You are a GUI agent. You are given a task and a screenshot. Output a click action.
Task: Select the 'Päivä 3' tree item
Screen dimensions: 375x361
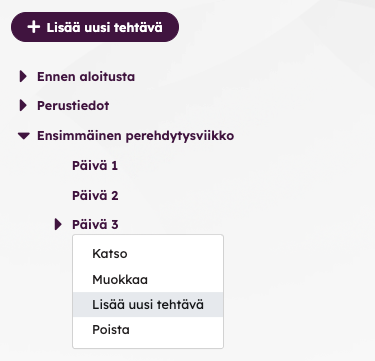coord(95,224)
